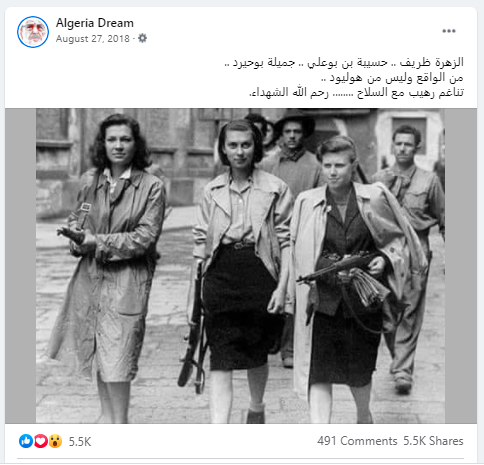Click the red heart Love reaction icon
Screen dimensions: 484x465
point(41,441)
